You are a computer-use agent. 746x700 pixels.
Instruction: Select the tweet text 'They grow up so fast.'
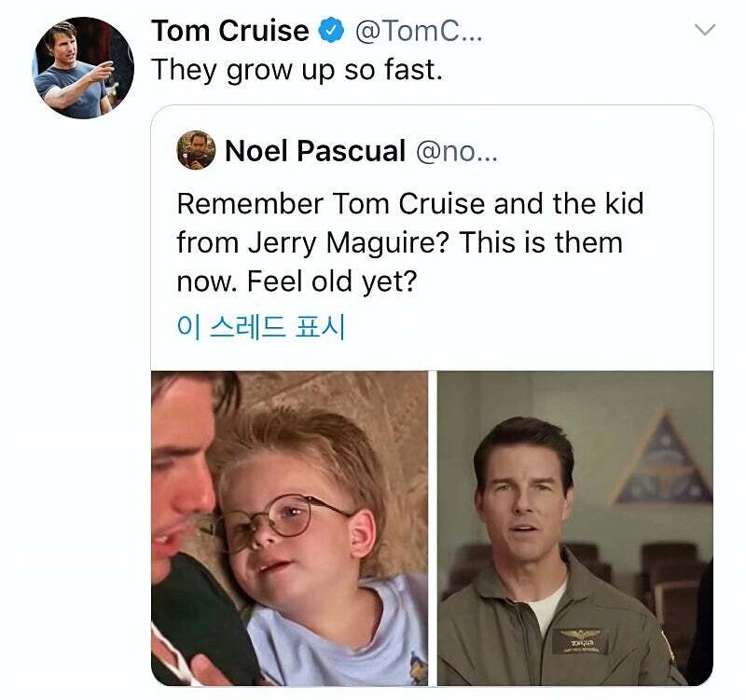click(x=297, y=70)
